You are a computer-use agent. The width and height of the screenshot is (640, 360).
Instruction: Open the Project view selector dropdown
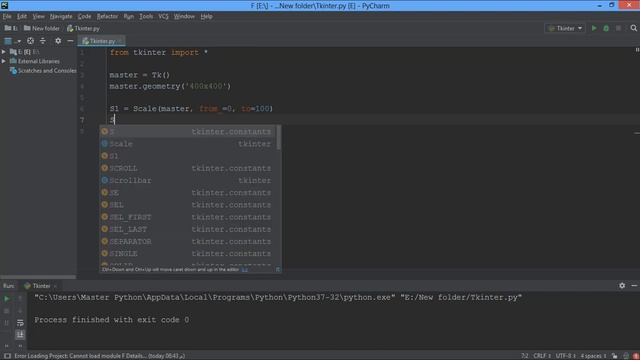click(x=12, y=41)
